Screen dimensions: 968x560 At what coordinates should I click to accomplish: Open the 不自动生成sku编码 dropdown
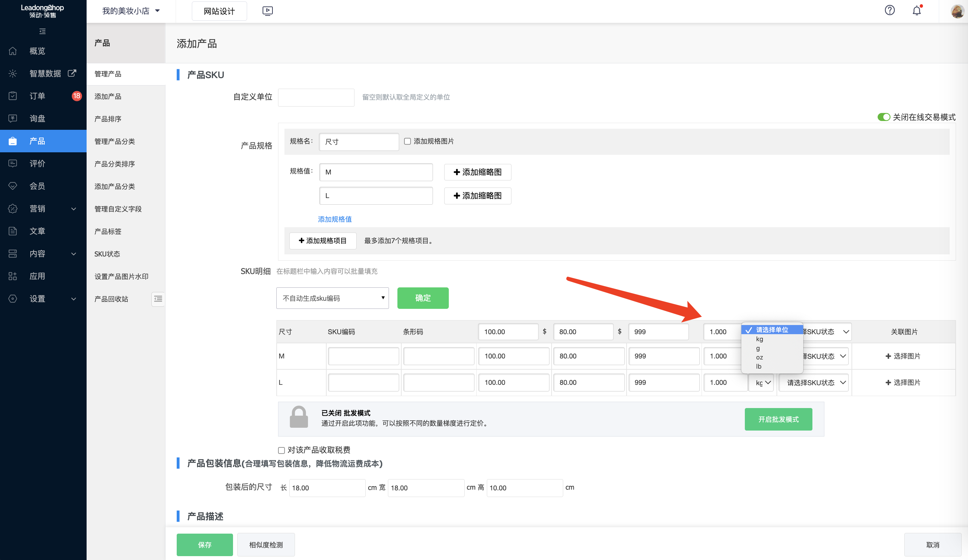[332, 298]
